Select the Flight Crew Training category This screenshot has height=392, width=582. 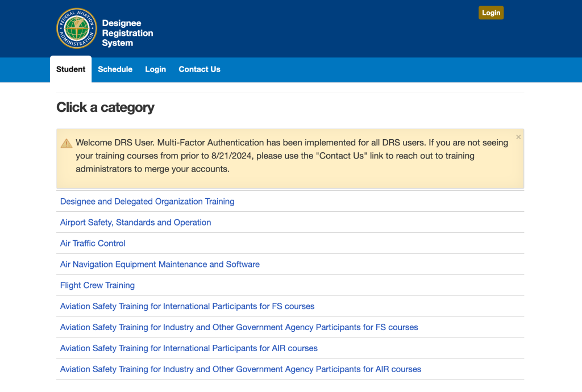point(97,286)
